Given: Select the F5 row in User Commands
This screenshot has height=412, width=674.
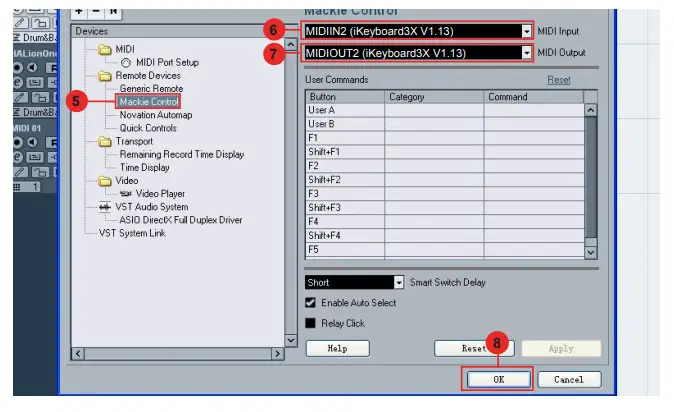Looking at the screenshot, I should (x=445, y=249).
